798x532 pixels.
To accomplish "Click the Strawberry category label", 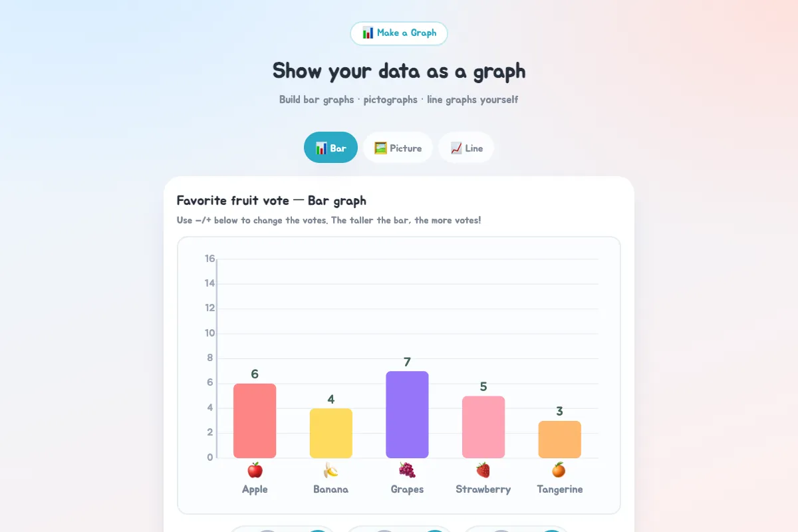I will coord(483,489).
